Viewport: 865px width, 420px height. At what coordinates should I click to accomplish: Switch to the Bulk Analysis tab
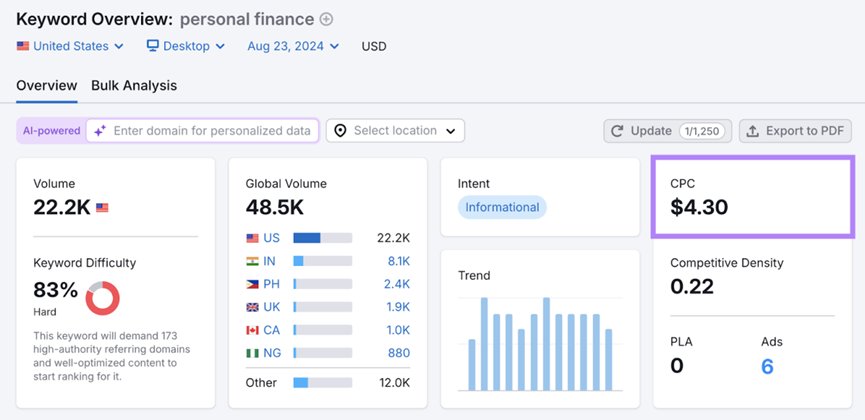point(134,85)
